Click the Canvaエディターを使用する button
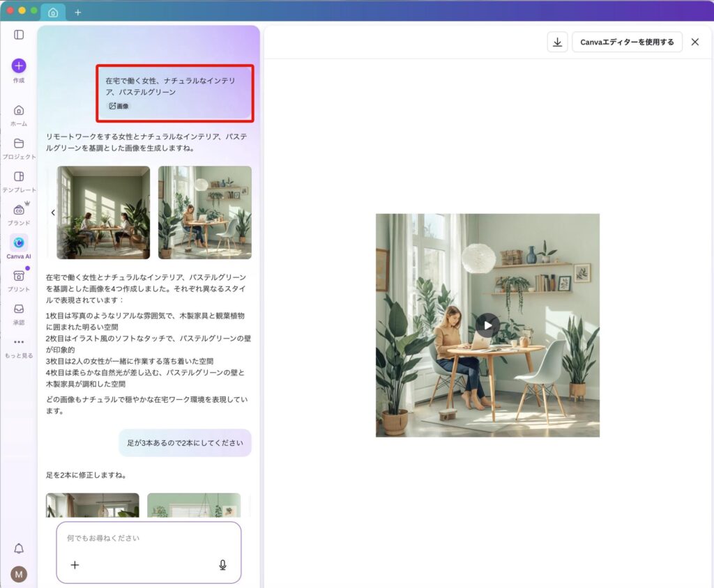The image size is (714, 588). pyautogui.click(x=627, y=42)
